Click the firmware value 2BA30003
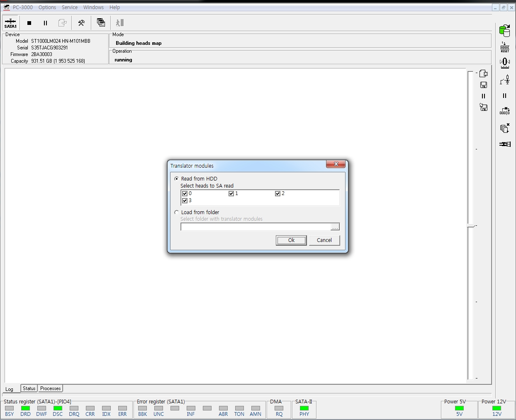 click(x=41, y=54)
